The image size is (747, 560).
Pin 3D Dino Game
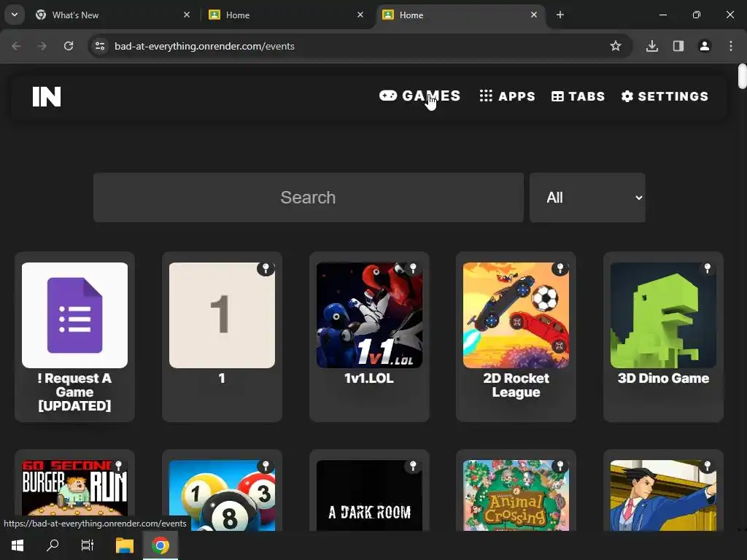pos(708,268)
